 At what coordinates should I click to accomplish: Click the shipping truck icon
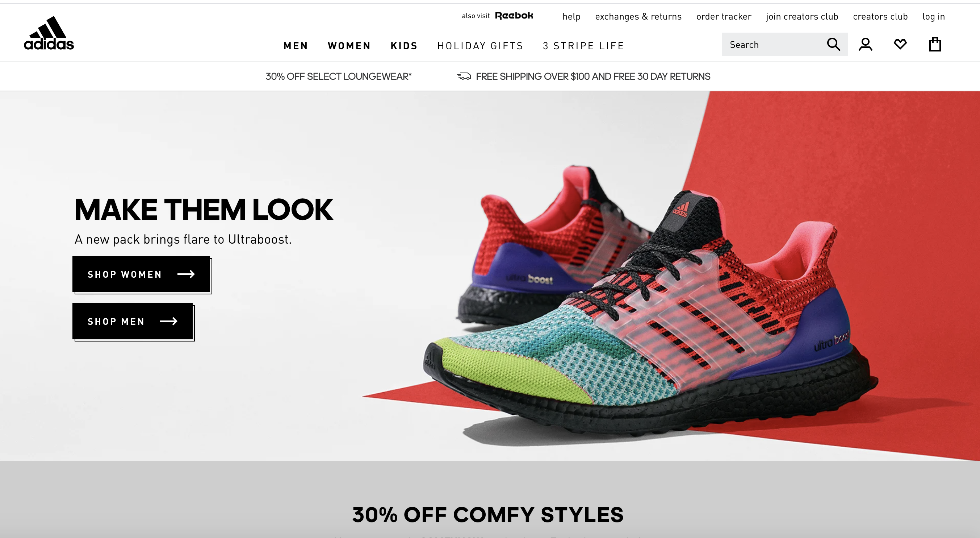click(464, 76)
